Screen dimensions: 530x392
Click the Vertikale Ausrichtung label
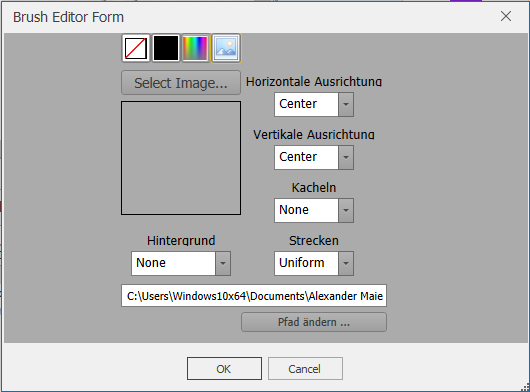click(314, 134)
